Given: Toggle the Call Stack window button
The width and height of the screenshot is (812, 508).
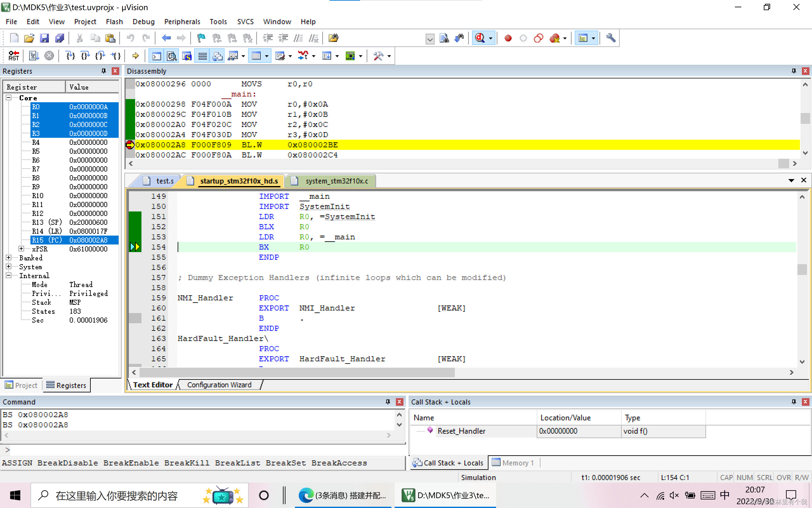Looking at the screenshot, I should (217, 56).
